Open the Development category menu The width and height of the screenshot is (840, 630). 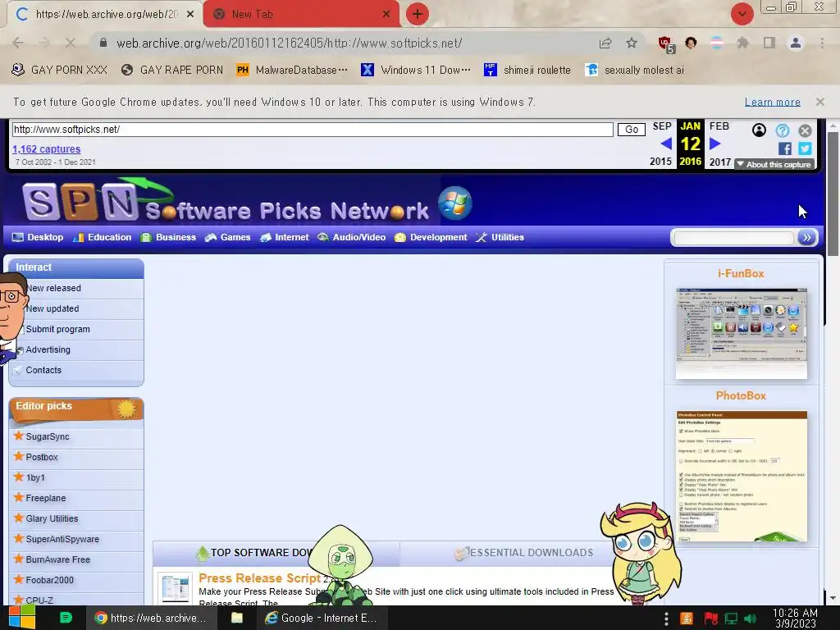(x=431, y=237)
